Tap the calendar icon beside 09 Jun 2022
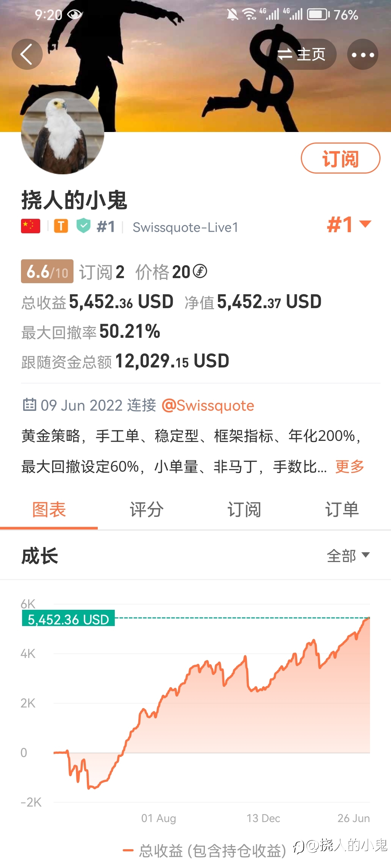 tap(29, 405)
